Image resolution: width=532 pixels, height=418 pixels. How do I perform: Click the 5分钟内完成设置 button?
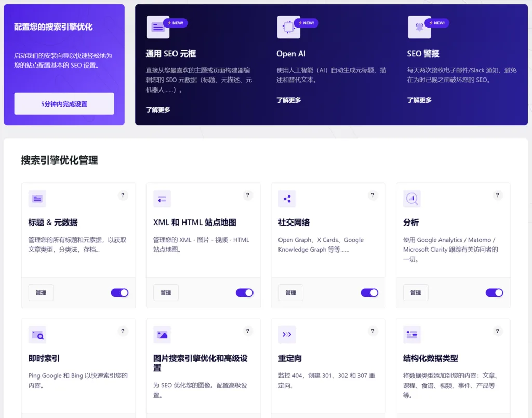point(63,103)
